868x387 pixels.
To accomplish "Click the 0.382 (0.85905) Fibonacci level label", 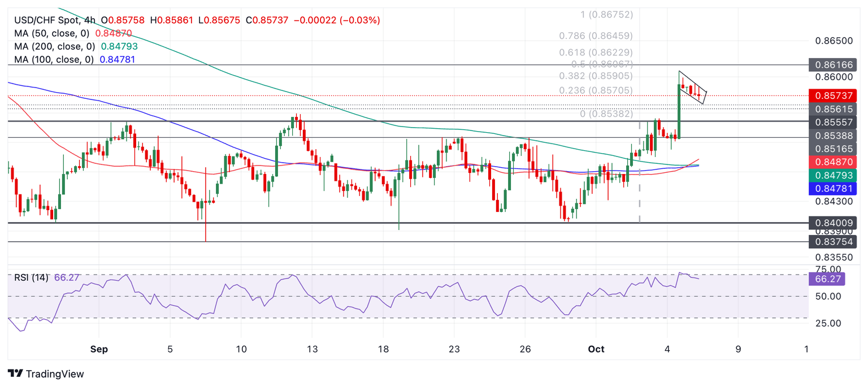I will 596,76.
